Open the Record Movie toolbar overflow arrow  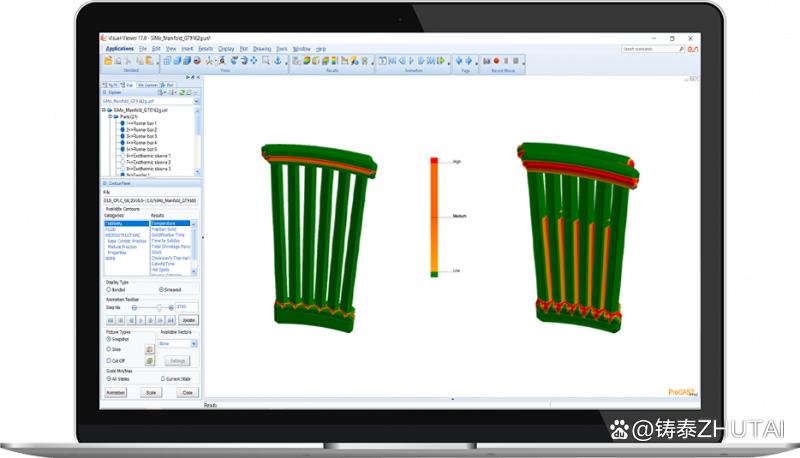[523, 64]
